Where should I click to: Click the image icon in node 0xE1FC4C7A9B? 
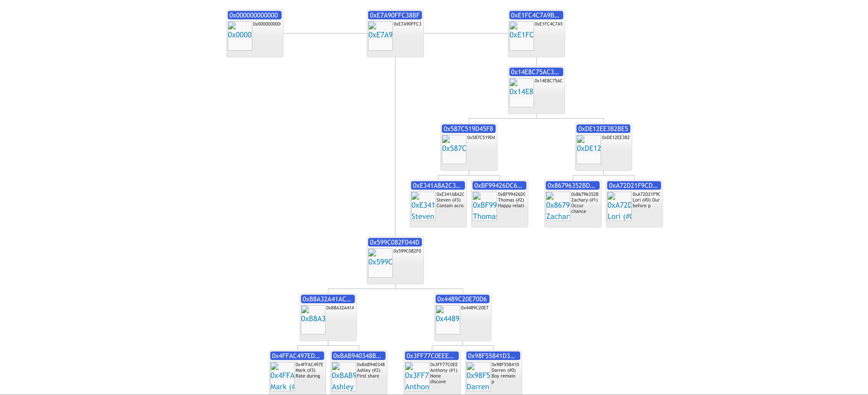click(514, 26)
